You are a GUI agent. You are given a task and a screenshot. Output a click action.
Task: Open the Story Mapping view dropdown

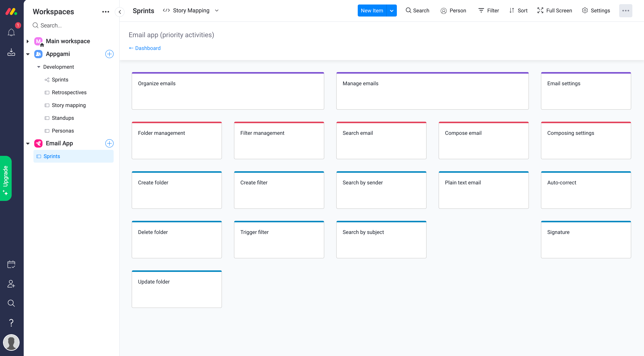tap(217, 11)
